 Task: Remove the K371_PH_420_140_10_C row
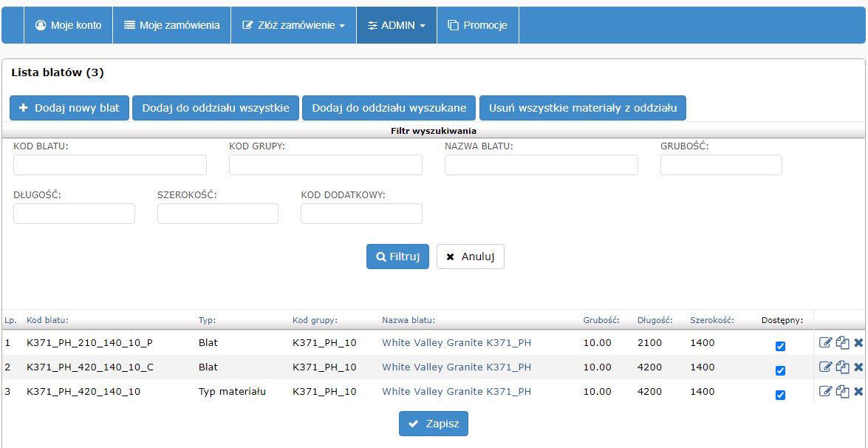coord(858,367)
